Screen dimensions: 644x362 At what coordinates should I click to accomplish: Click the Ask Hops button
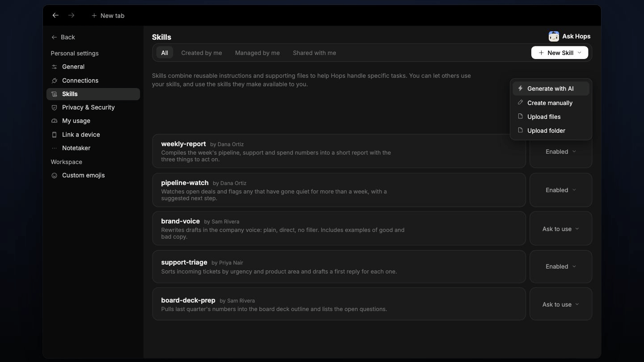tap(569, 36)
